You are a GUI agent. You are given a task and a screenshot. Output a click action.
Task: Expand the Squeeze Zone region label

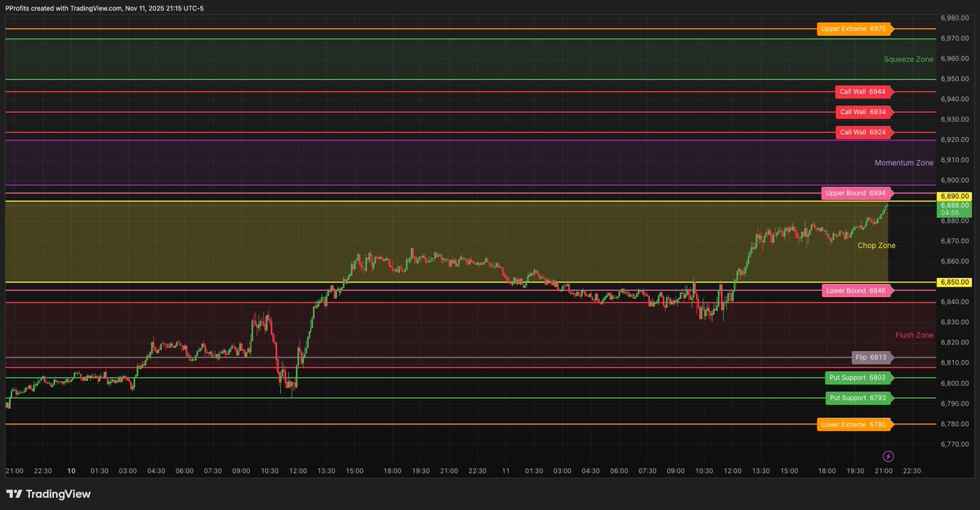[x=908, y=59]
